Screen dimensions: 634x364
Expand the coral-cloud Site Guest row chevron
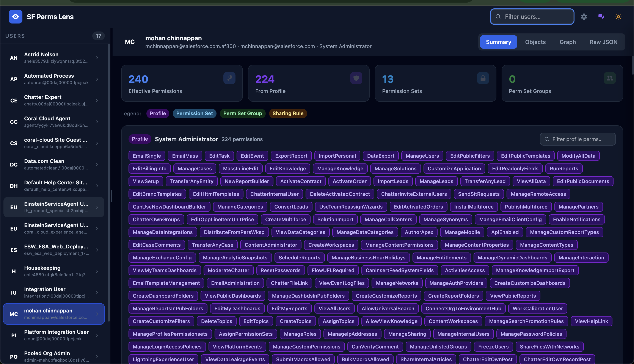pos(97,143)
